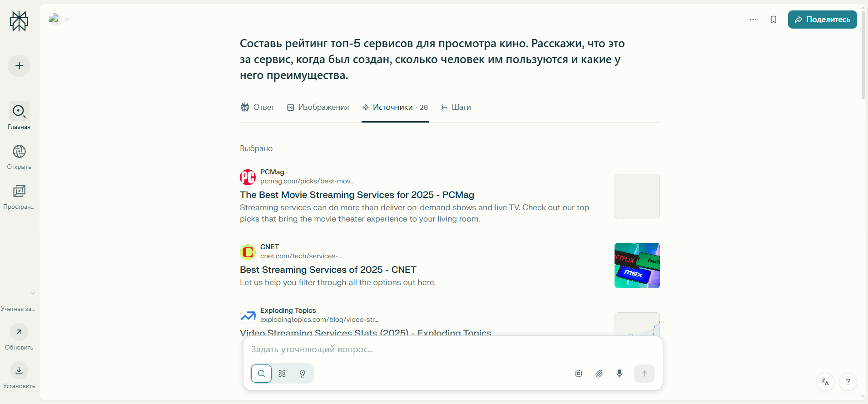Viewport: 868px width, 404px height.
Task: Select the Research mode toggle
Action: point(282,374)
